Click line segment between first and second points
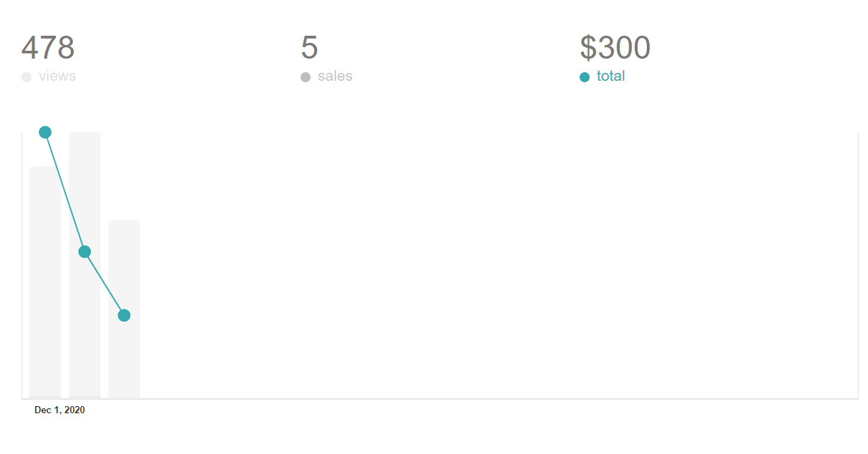The image size is (868, 454). click(64, 192)
